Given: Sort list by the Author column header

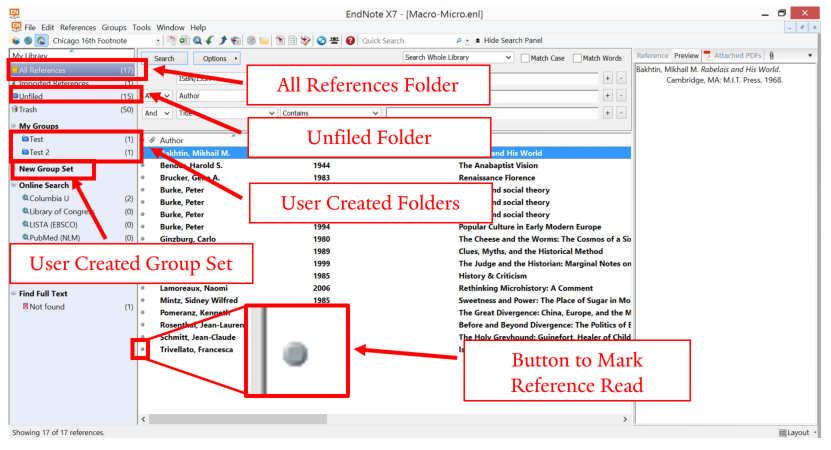Looking at the screenshot, I should tap(171, 140).
